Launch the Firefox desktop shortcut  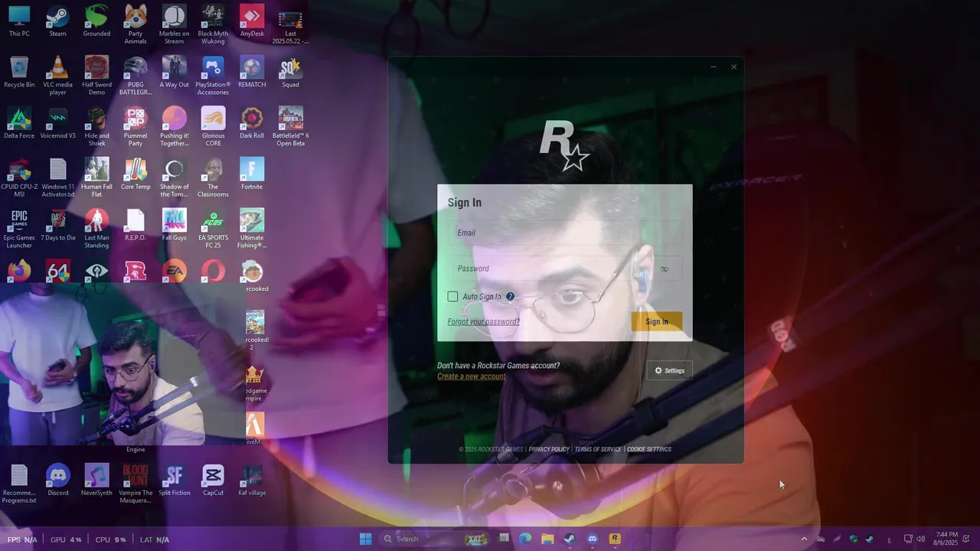pos(19,271)
